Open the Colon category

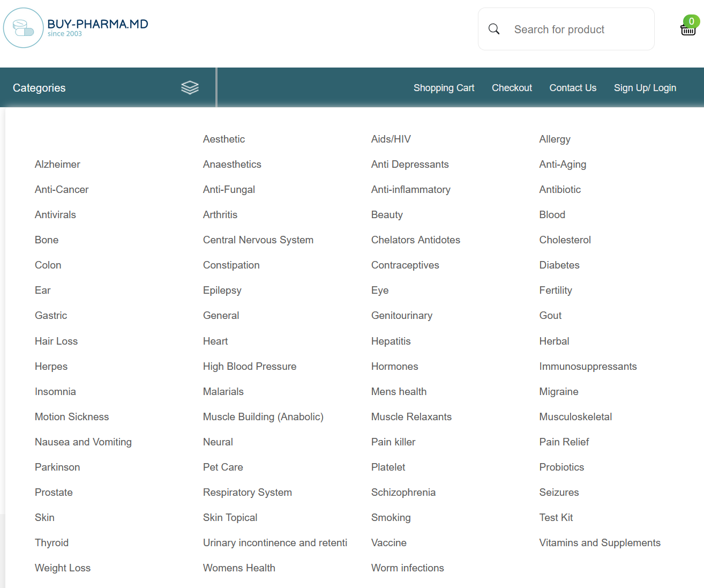coord(48,265)
